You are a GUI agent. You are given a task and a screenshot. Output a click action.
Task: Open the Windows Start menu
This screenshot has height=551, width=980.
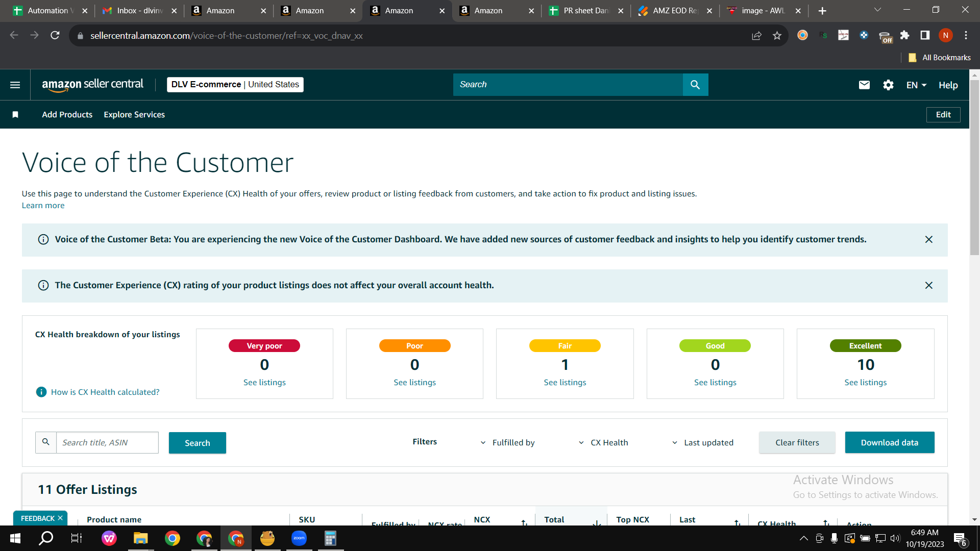click(15, 538)
